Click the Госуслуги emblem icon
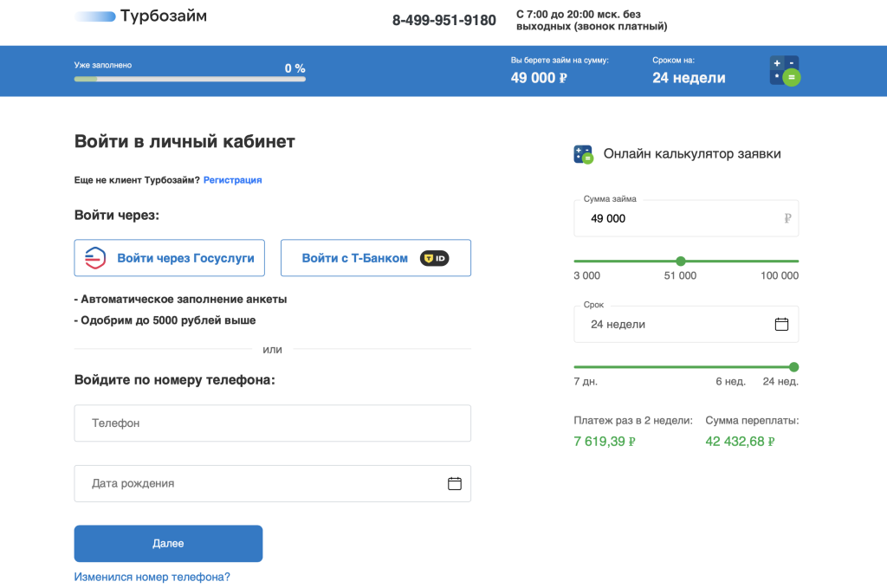Viewport: 887px width, 588px height. coord(95,258)
